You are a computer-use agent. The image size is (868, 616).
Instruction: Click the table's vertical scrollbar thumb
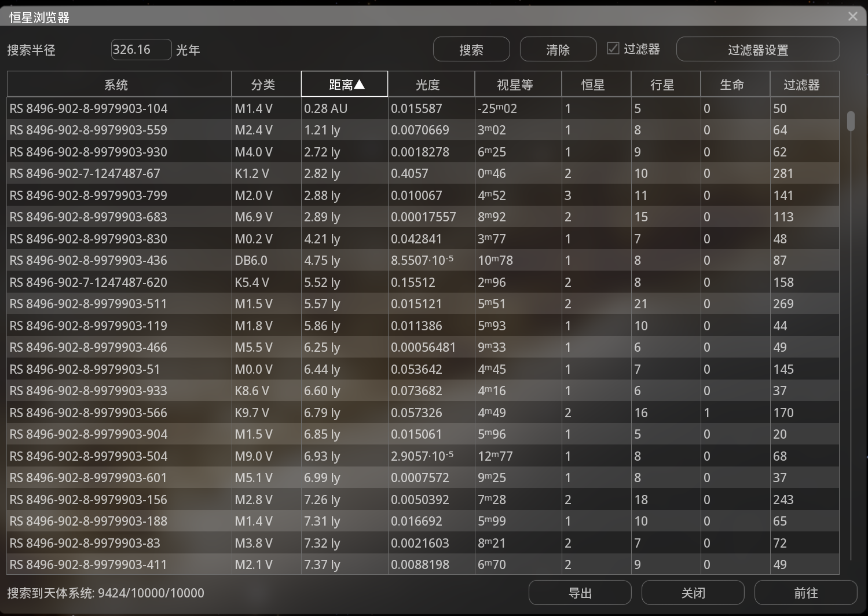(851, 121)
